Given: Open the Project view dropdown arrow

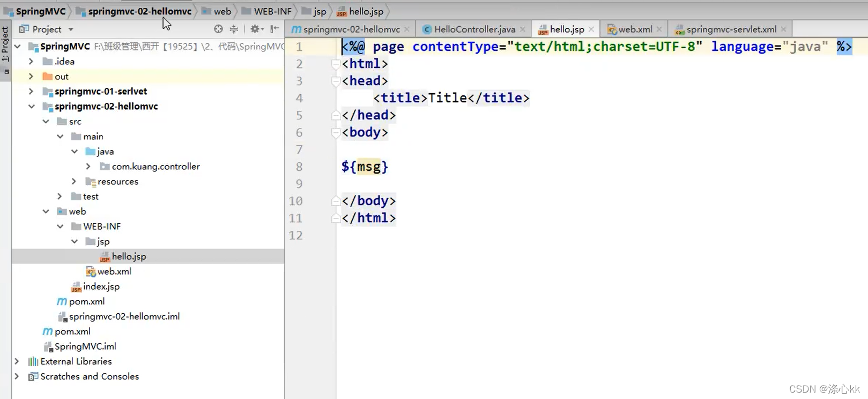Looking at the screenshot, I should point(71,29).
